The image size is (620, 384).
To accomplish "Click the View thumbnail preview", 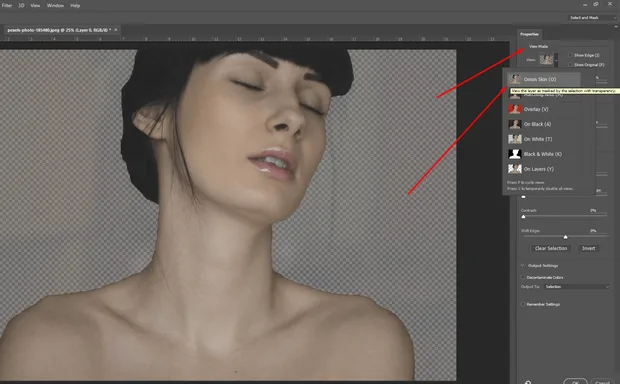I will tap(546, 60).
